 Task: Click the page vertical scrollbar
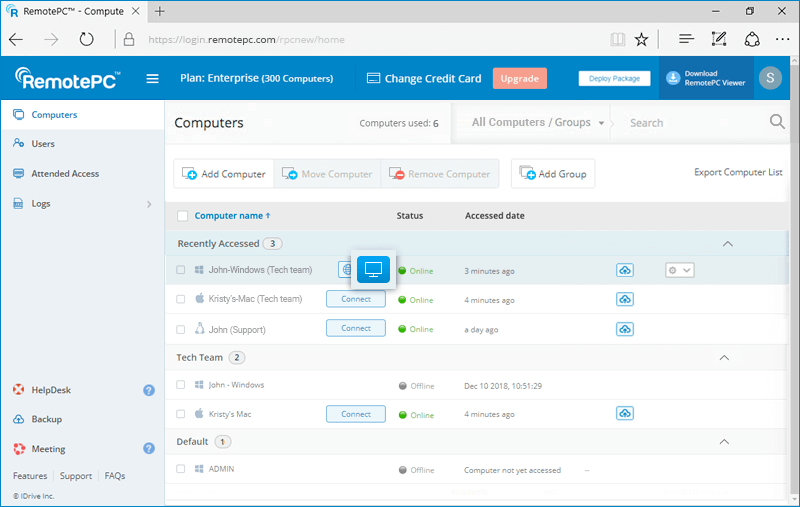pyautogui.click(x=794, y=281)
